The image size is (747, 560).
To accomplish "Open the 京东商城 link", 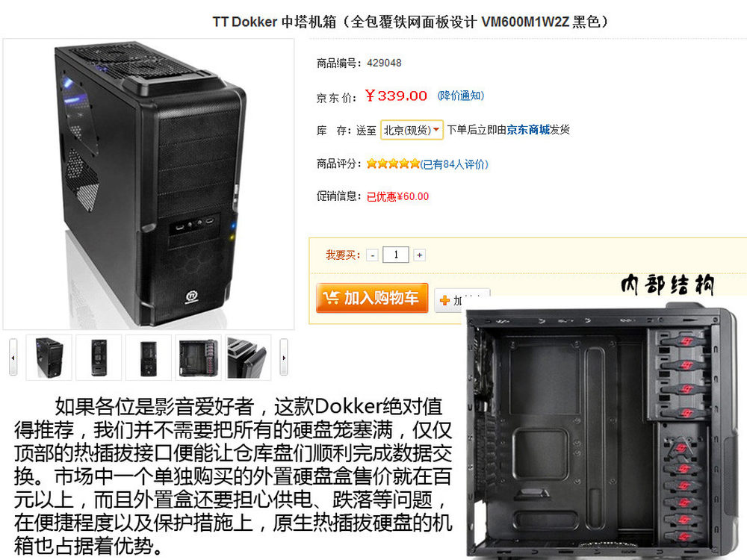I will tap(528, 129).
